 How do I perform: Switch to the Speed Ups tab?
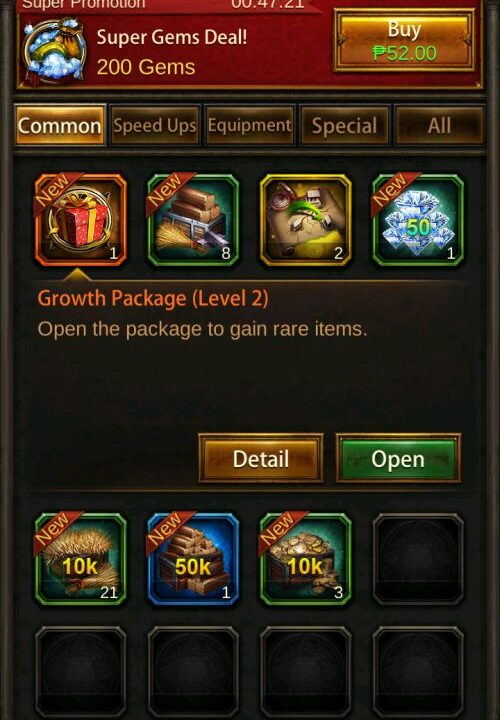click(x=155, y=126)
